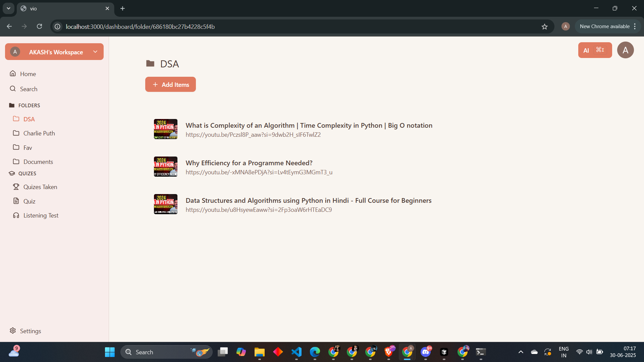Reload the page in Chrome

tap(40, 26)
